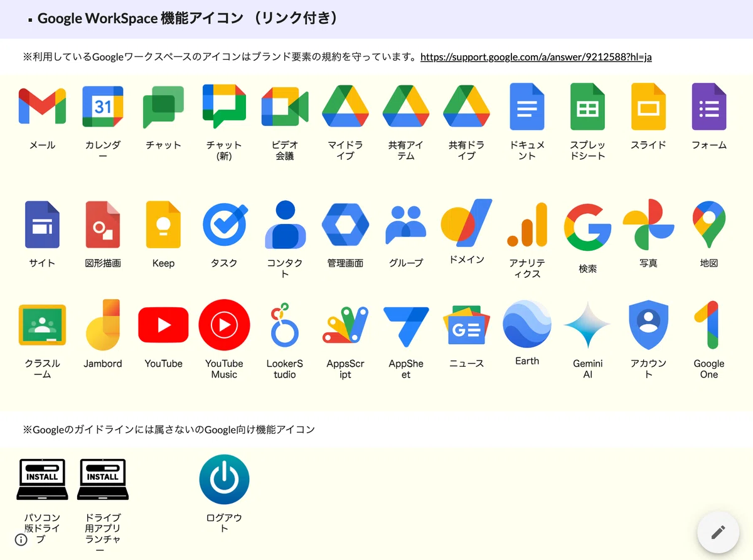
Task: Open the ドキュメント Docs icon
Action: tap(527, 107)
